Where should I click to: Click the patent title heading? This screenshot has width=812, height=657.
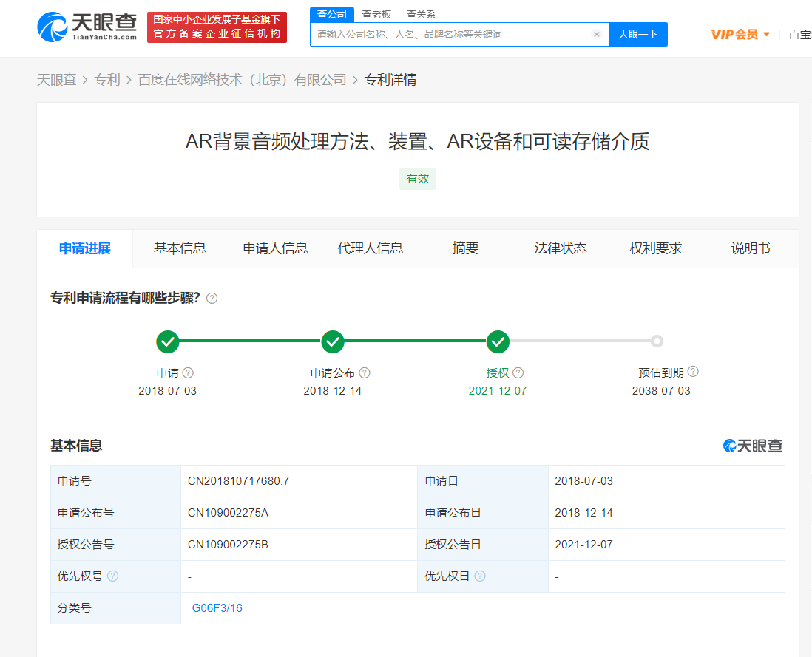click(417, 142)
